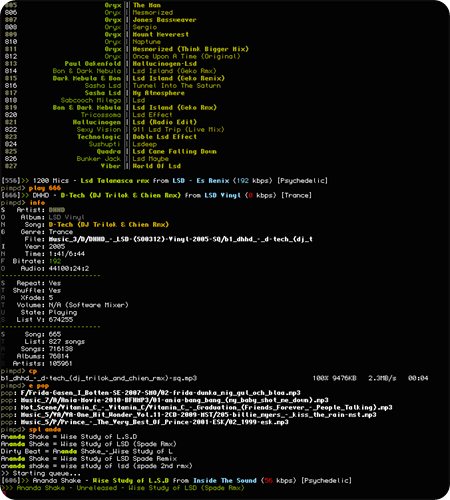Select the Audio value '44100:24:2'
The image size is (450, 500).
[69, 269]
